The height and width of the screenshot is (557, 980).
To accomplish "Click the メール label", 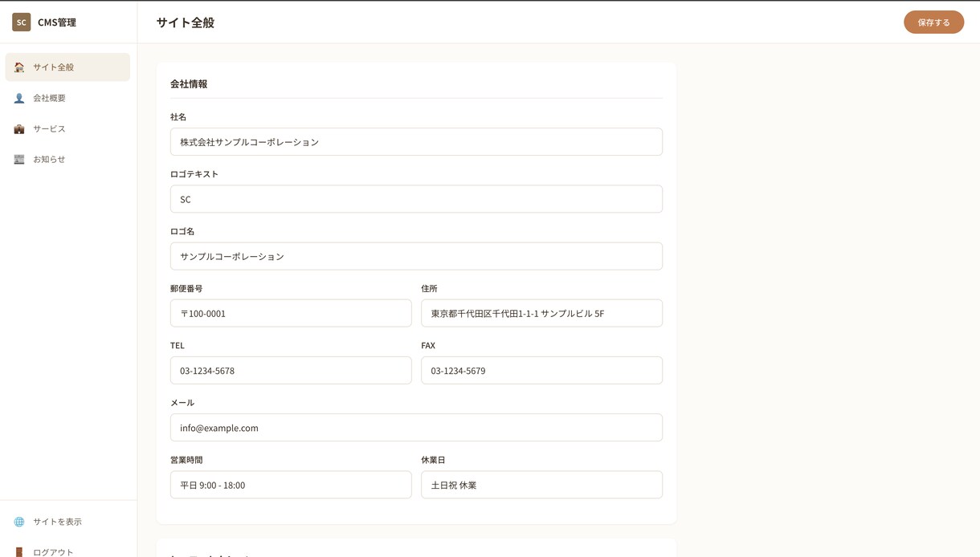I will pos(182,403).
